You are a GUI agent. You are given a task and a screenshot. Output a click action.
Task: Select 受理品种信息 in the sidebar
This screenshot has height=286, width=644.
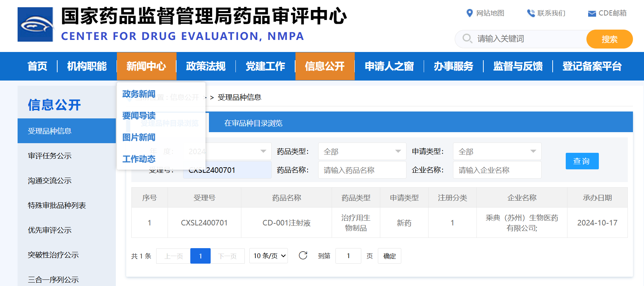[67, 131]
